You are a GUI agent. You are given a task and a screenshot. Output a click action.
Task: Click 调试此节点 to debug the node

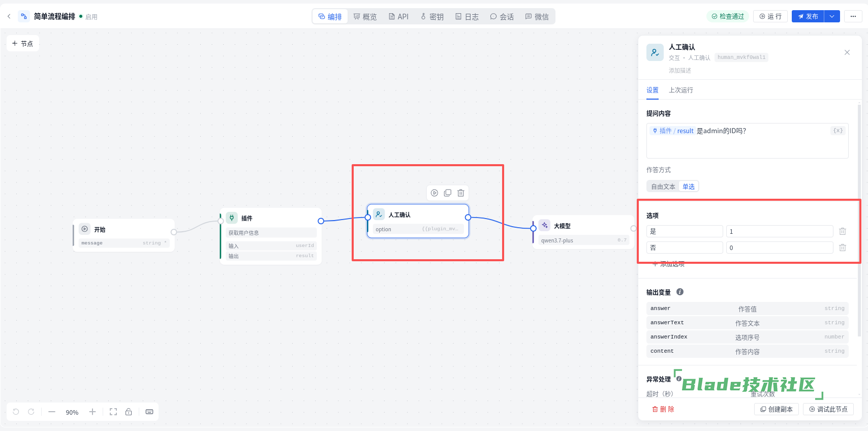click(x=828, y=409)
